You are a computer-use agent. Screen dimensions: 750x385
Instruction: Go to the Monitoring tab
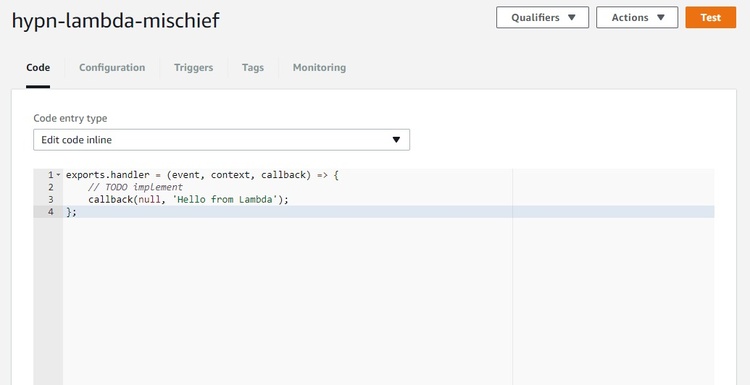319,67
